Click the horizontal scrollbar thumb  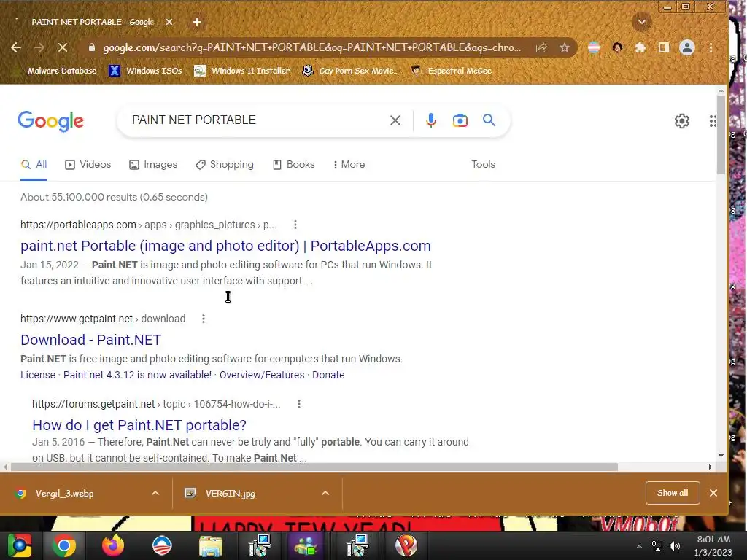pyautogui.click(x=314, y=467)
